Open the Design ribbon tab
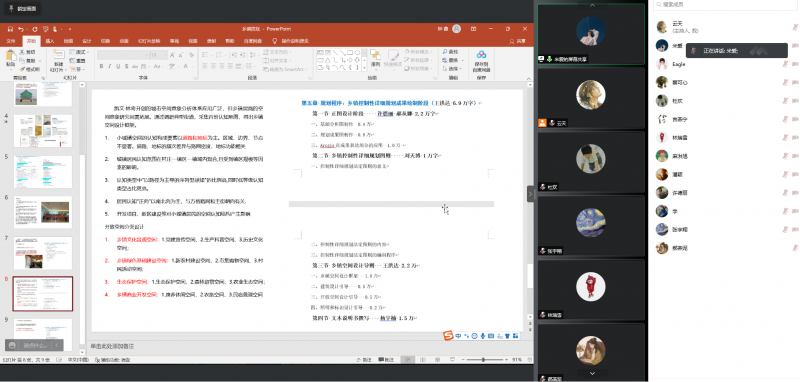800x382 pixels. point(87,41)
